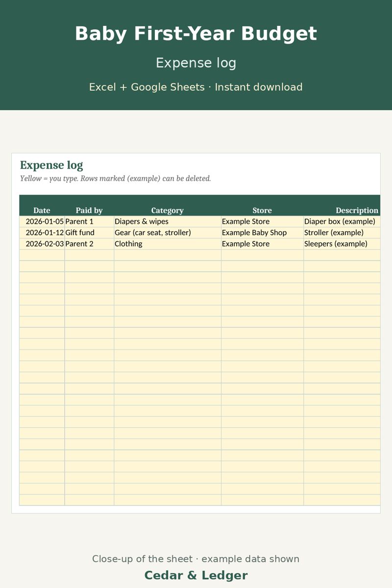Image resolution: width=392 pixels, height=588 pixels.
Task: Select the Sleepers (example) cell
Action: pos(342,244)
